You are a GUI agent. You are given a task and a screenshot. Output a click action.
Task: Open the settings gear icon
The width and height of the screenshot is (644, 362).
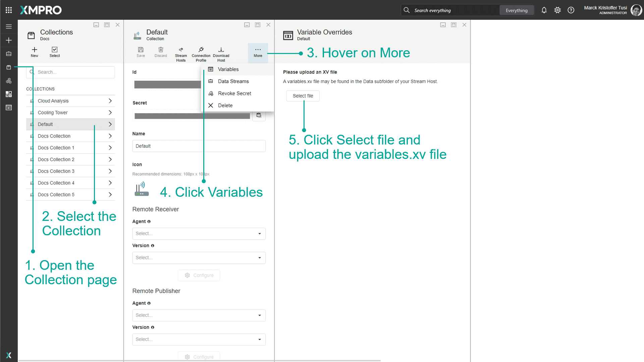pyautogui.click(x=557, y=10)
